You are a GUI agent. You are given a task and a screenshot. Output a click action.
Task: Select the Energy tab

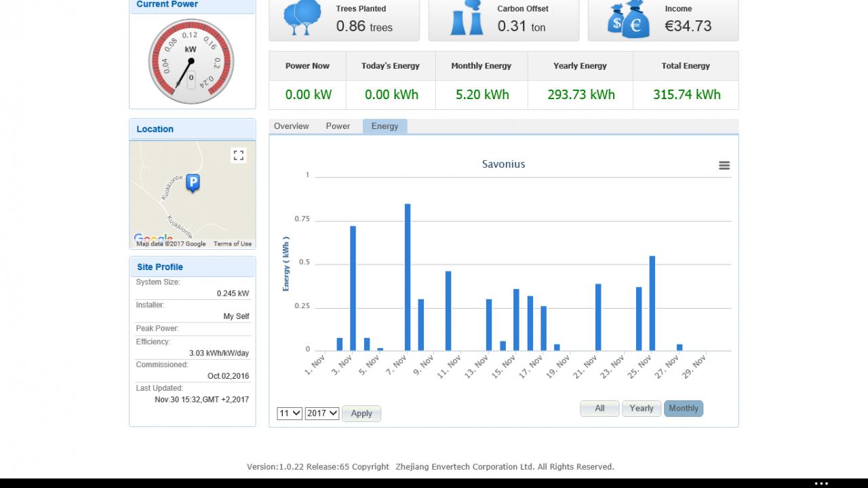click(384, 126)
